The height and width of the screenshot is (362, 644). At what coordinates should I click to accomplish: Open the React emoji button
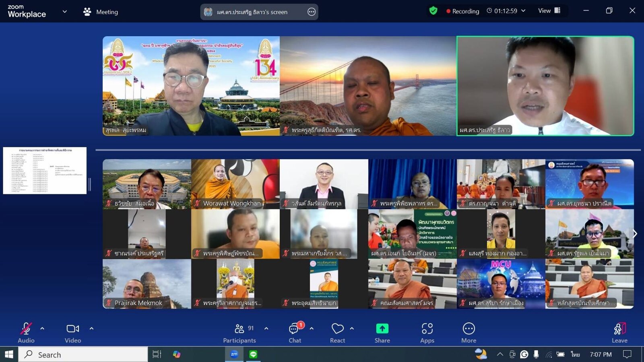[x=337, y=333]
